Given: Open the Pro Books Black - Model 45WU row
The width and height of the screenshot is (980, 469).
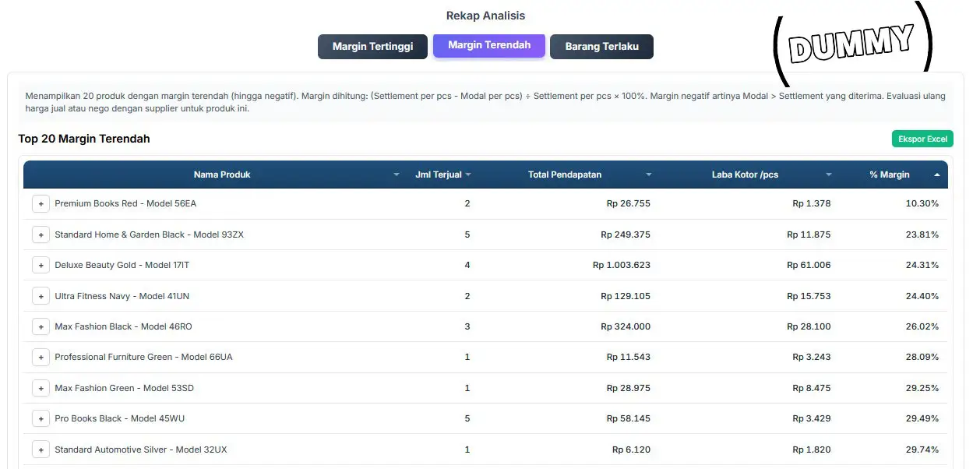Looking at the screenshot, I should (41, 418).
